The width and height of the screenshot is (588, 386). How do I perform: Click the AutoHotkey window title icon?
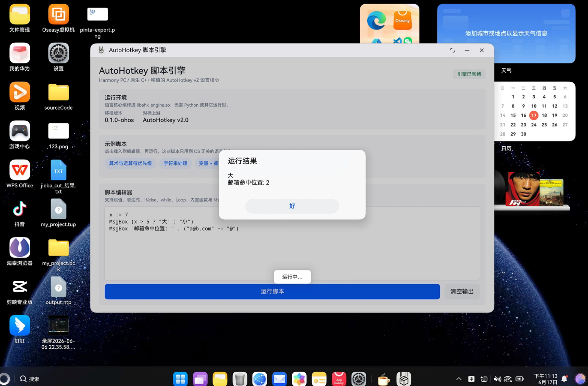(101, 50)
